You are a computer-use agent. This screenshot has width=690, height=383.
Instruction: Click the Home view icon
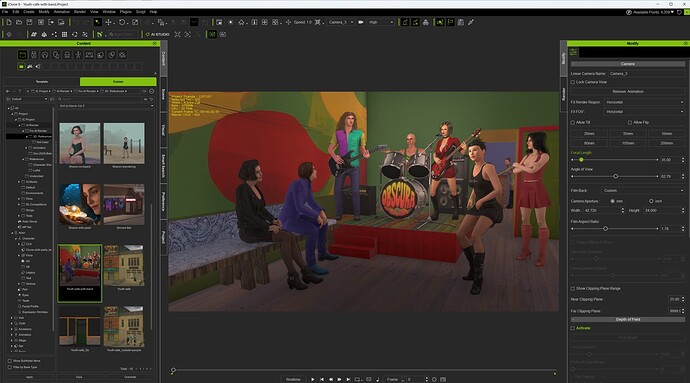pyautogui.click(x=241, y=22)
